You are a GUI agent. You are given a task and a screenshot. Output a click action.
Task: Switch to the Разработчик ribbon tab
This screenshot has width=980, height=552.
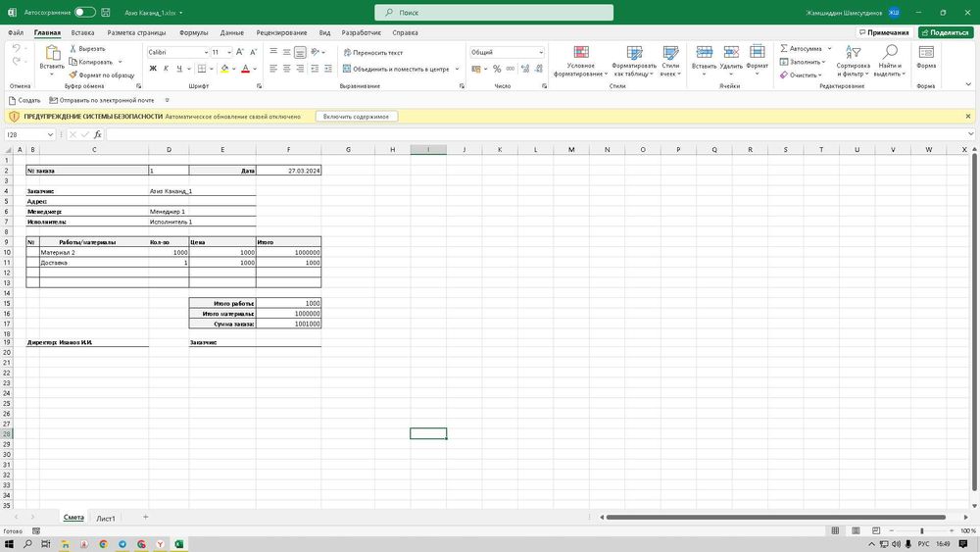click(362, 32)
